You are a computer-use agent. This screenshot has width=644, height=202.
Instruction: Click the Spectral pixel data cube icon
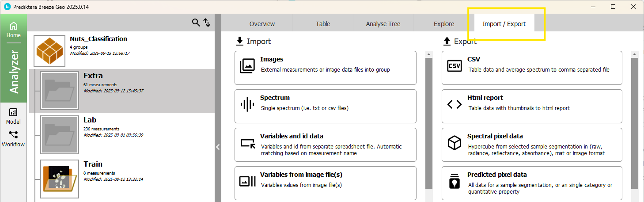coord(455,143)
